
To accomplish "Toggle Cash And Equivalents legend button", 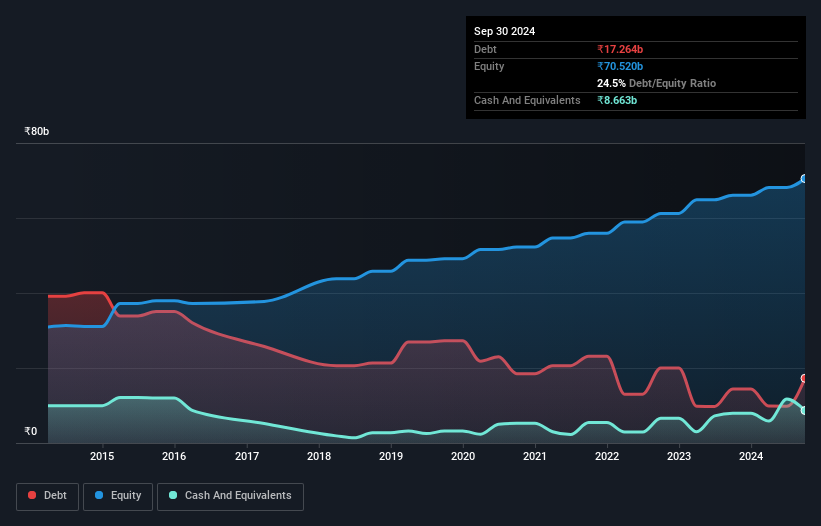I will 230,496.
